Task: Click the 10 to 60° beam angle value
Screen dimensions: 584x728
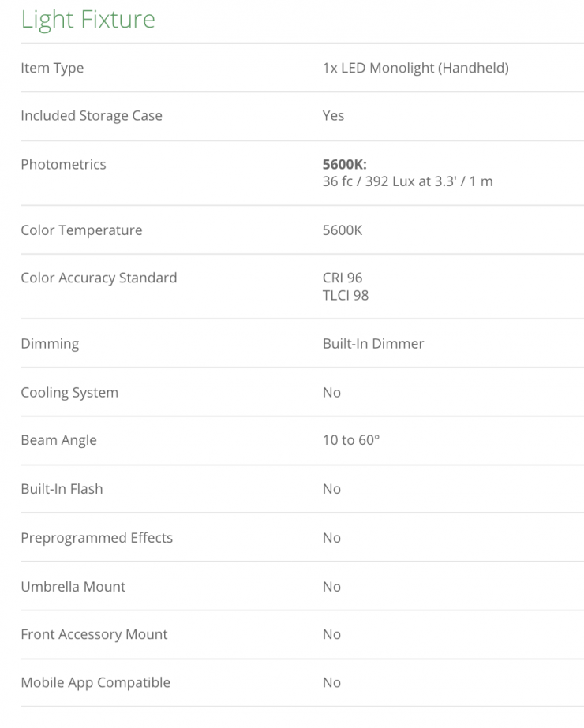Action: pos(351,440)
